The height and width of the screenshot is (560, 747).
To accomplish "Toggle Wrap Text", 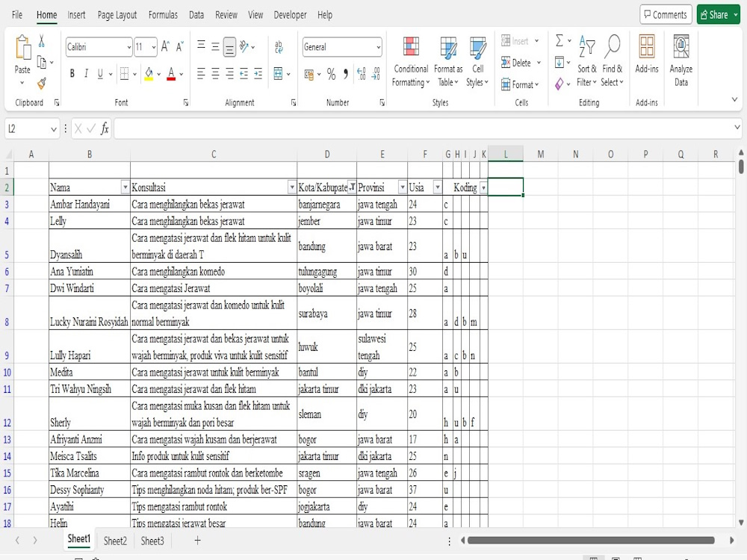I will click(x=279, y=46).
